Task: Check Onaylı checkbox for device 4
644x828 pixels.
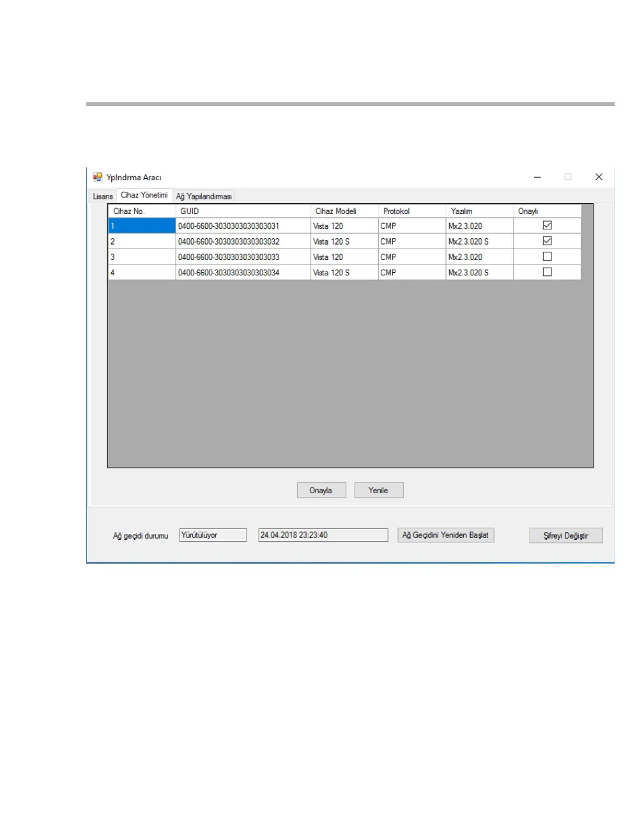Action: point(548,272)
